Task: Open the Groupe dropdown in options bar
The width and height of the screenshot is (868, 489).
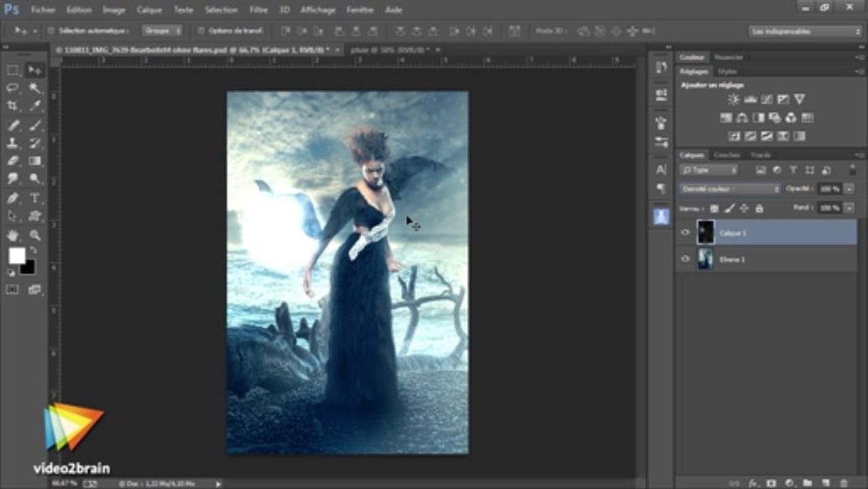Action: coord(162,31)
